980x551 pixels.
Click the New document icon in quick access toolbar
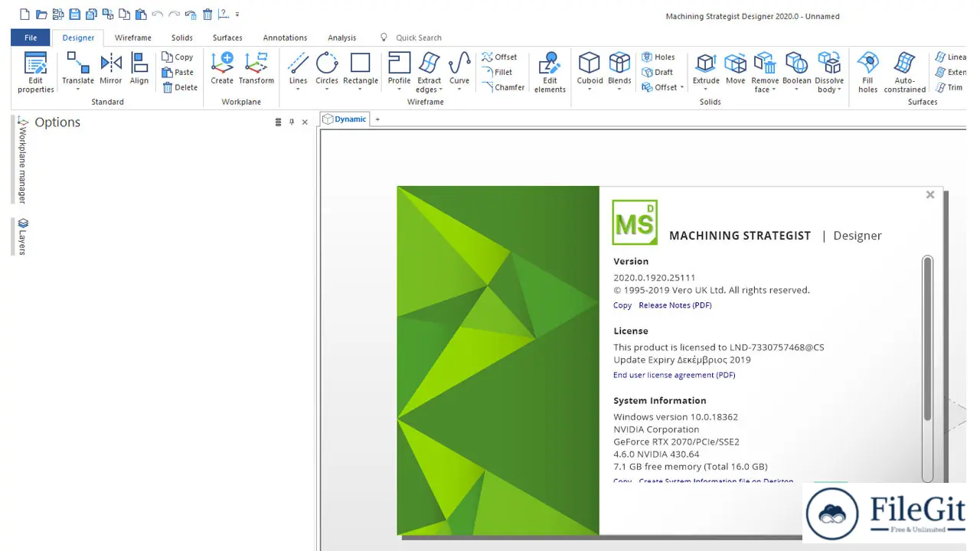click(24, 15)
